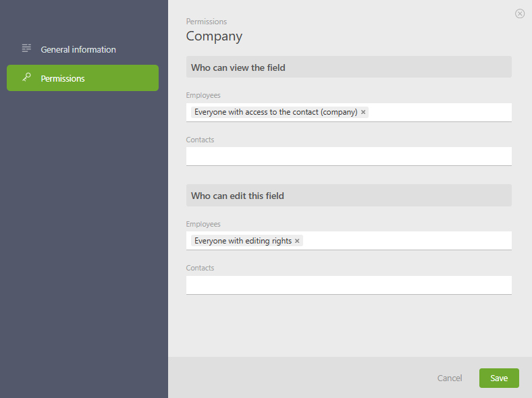Click the 'Who can view the field' header
Viewport: 532px width, 398px height.
(238, 67)
